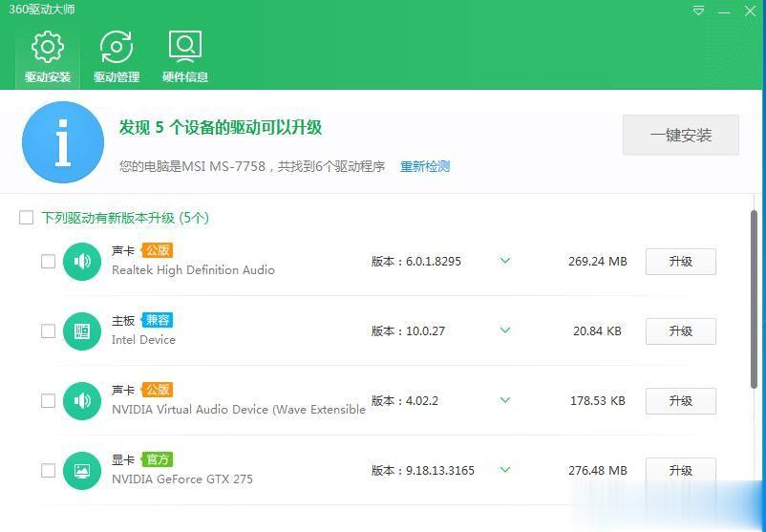Upgrade the Realtek High Definition Audio driver
Screen dimensions: 766x532
pos(680,262)
